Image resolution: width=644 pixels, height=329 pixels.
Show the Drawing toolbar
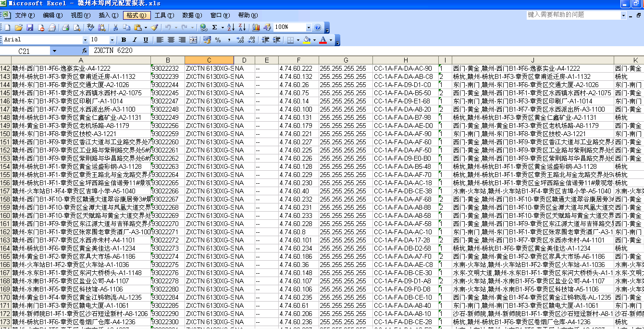[x=267, y=27]
